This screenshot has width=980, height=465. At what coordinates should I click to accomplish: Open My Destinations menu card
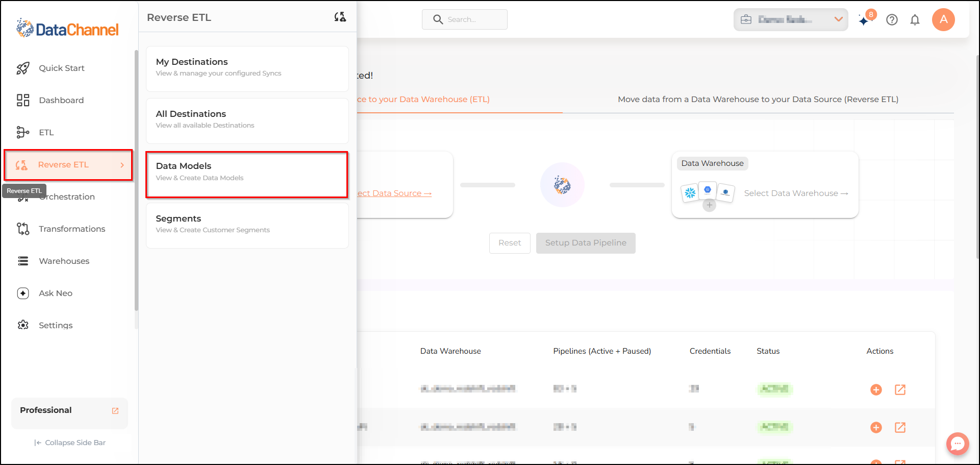[x=247, y=69]
